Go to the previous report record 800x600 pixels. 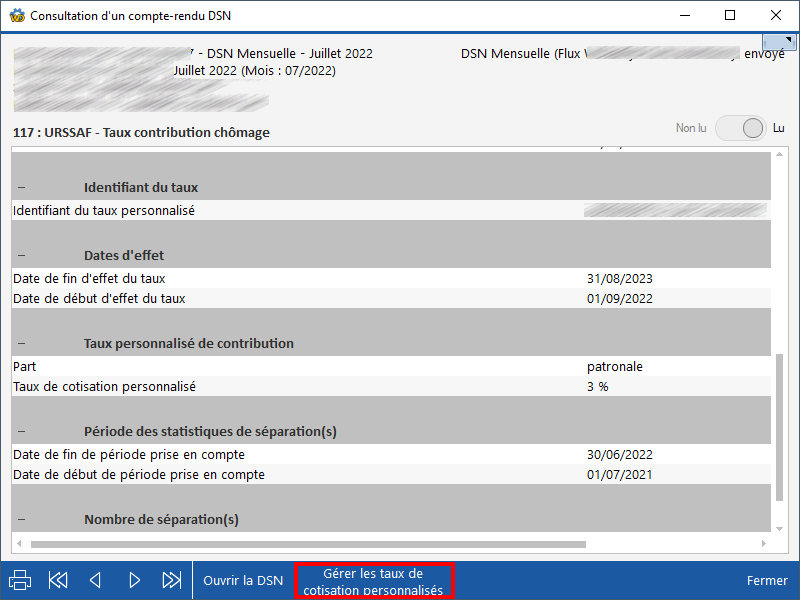pos(96,580)
